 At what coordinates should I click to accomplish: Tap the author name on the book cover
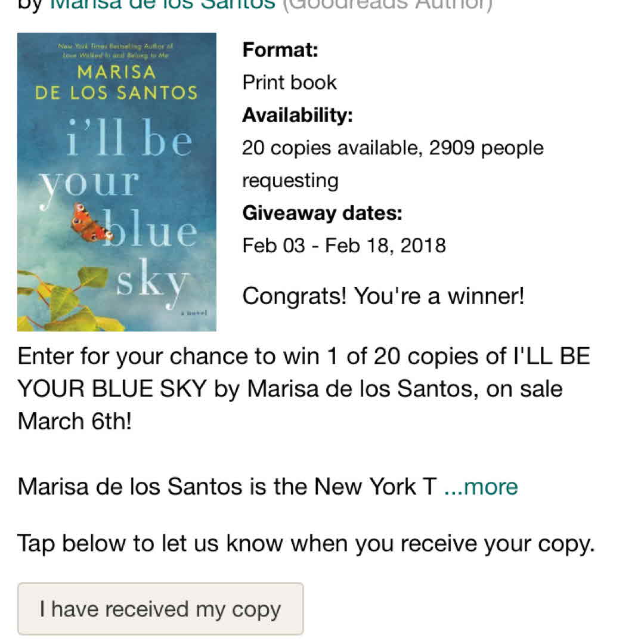(116, 83)
